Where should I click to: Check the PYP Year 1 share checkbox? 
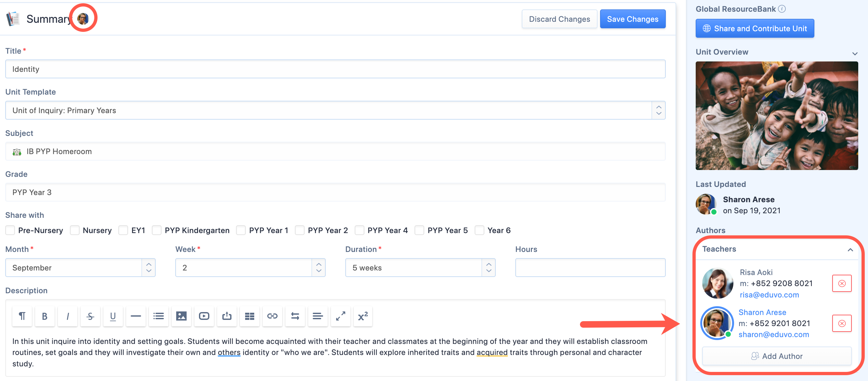[241, 230]
